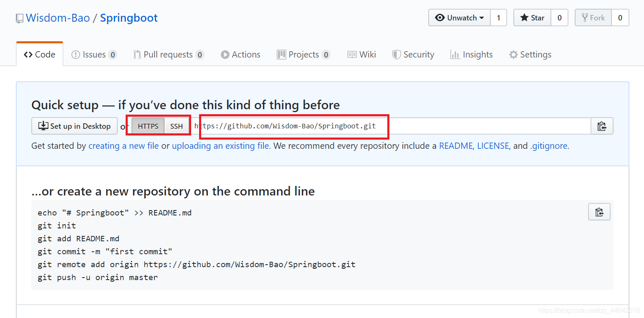This screenshot has width=644, height=318.
Task: Open the Projects tab
Action: 303,55
